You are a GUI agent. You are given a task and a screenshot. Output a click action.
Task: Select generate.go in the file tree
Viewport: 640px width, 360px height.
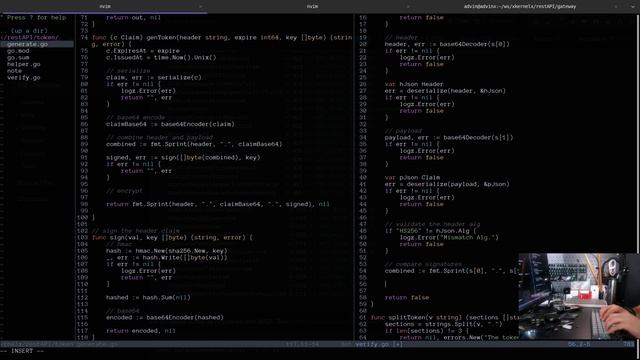(27, 44)
